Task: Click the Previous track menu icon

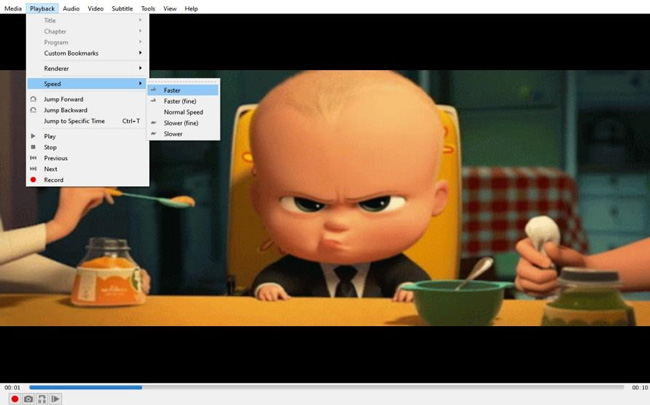Action: click(x=33, y=158)
